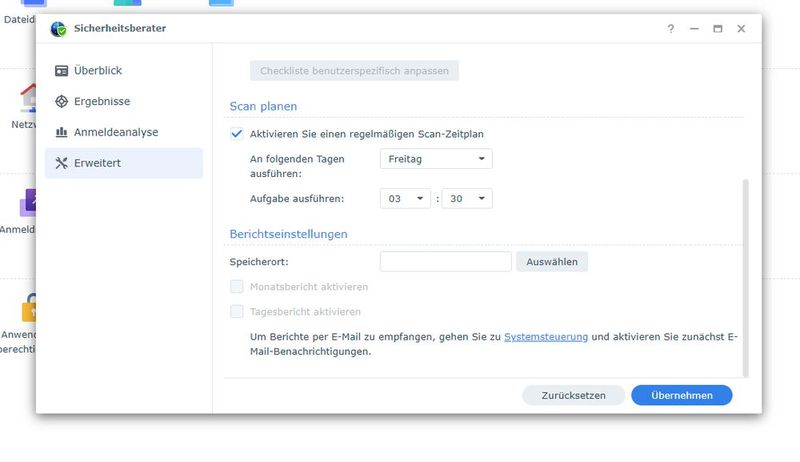
Task: Open the minute dropdown showing 30
Action: (467, 198)
